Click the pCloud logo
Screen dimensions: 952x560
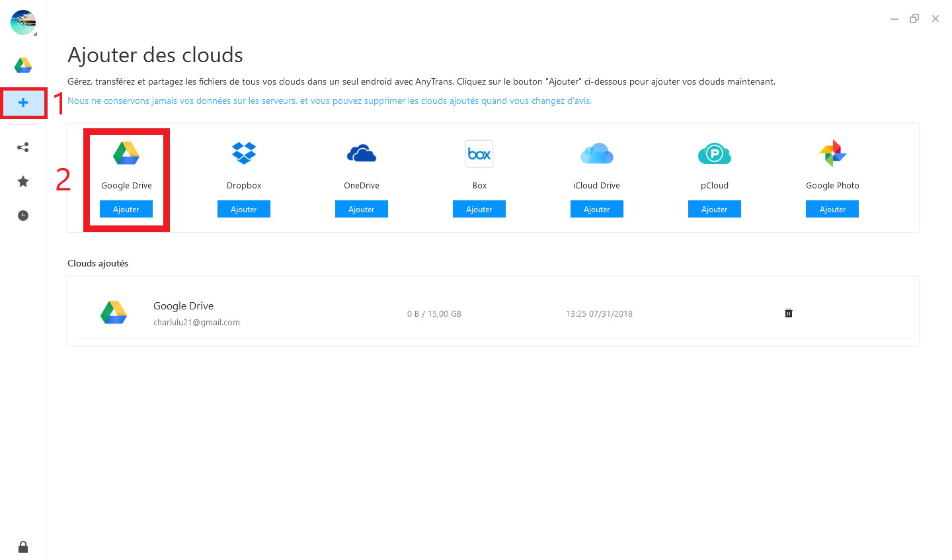tap(715, 153)
